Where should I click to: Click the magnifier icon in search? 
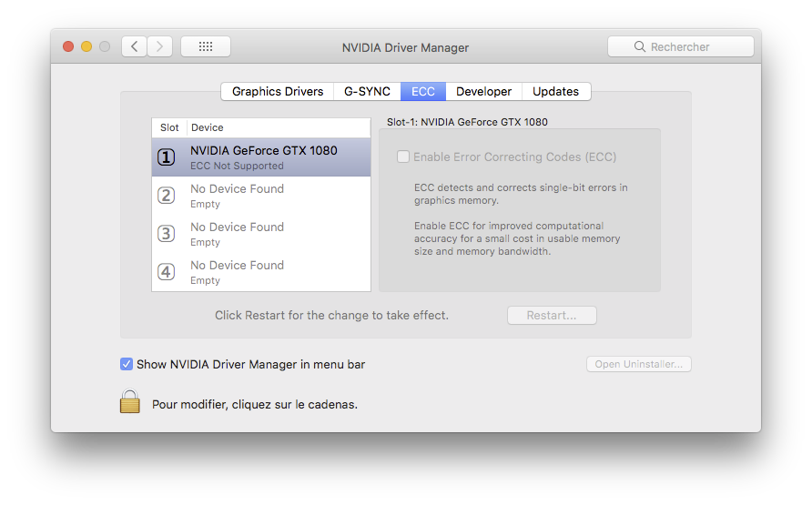point(640,46)
